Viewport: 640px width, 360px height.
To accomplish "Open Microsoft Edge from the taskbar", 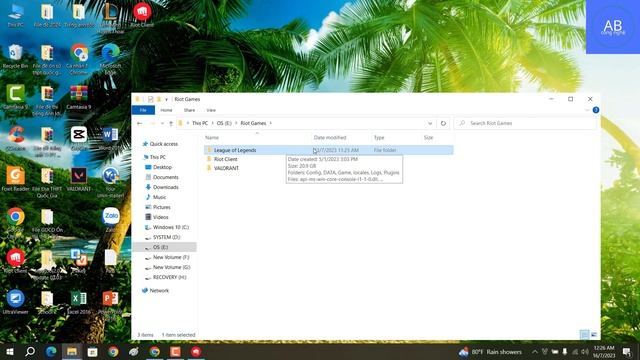I will (51, 352).
